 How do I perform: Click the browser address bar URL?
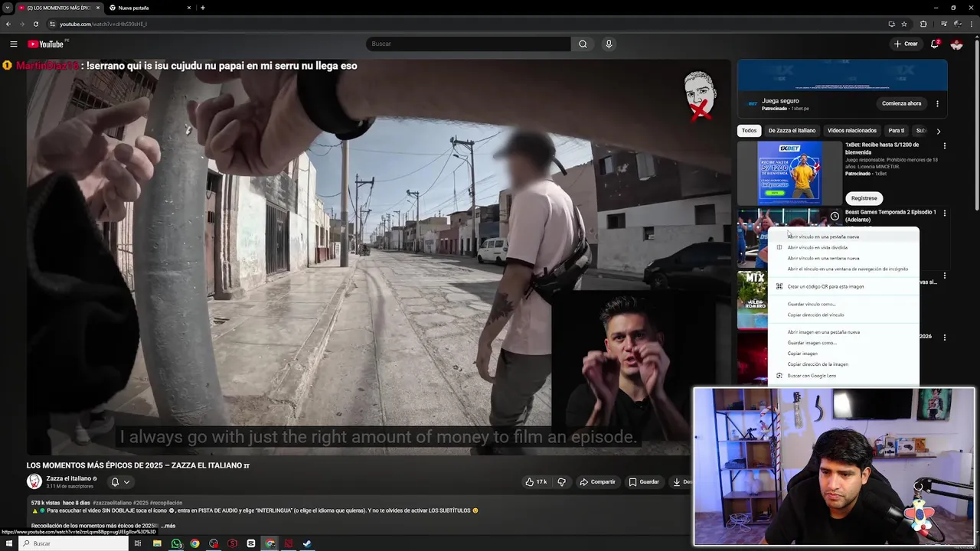pyautogui.click(x=103, y=24)
